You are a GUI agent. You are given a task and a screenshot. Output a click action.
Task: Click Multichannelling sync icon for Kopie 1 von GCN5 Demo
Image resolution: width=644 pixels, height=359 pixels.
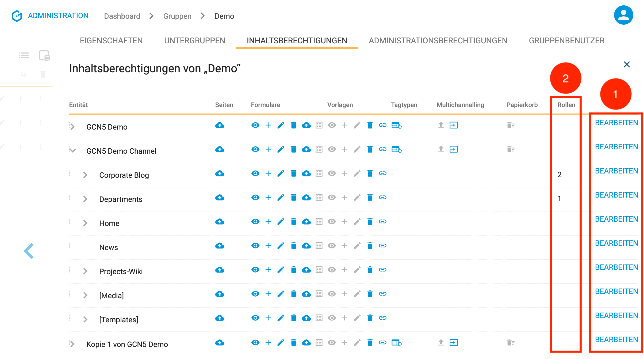coord(454,343)
